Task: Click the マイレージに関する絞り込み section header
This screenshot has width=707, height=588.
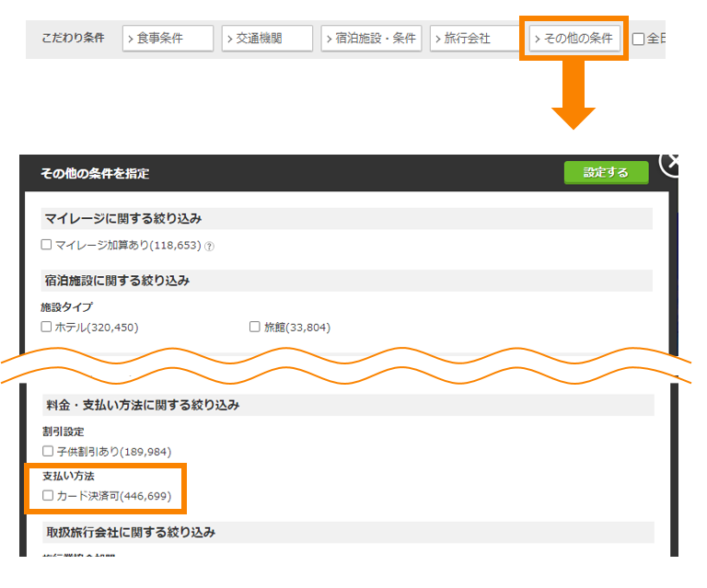Action: [122, 219]
